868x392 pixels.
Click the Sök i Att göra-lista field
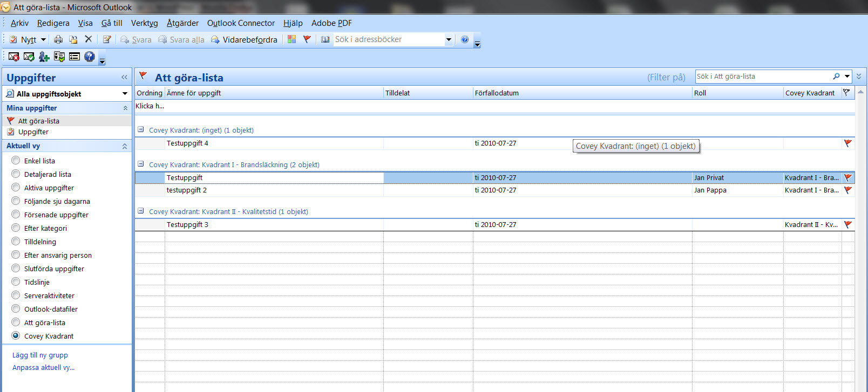tap(762, 77)
